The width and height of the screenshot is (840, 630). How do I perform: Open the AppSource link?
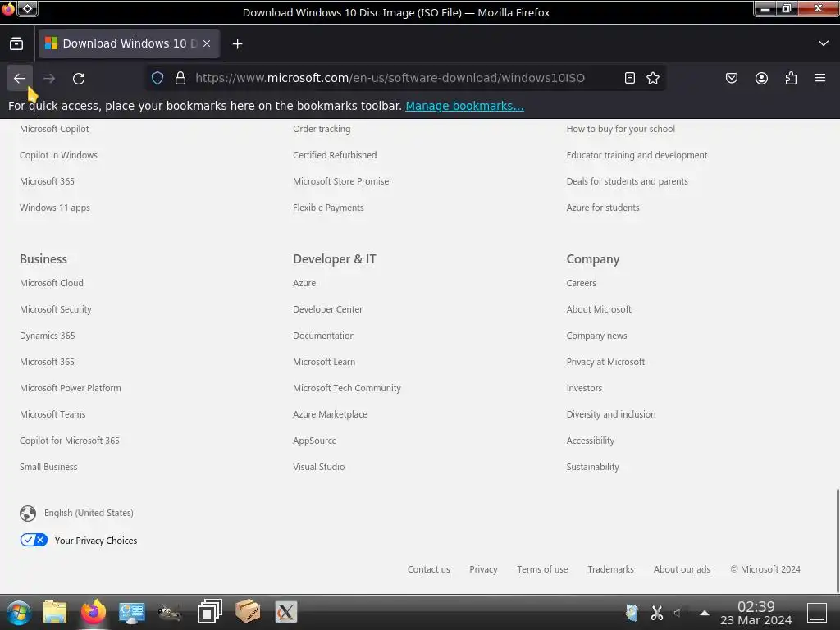(x=314, y=441)
